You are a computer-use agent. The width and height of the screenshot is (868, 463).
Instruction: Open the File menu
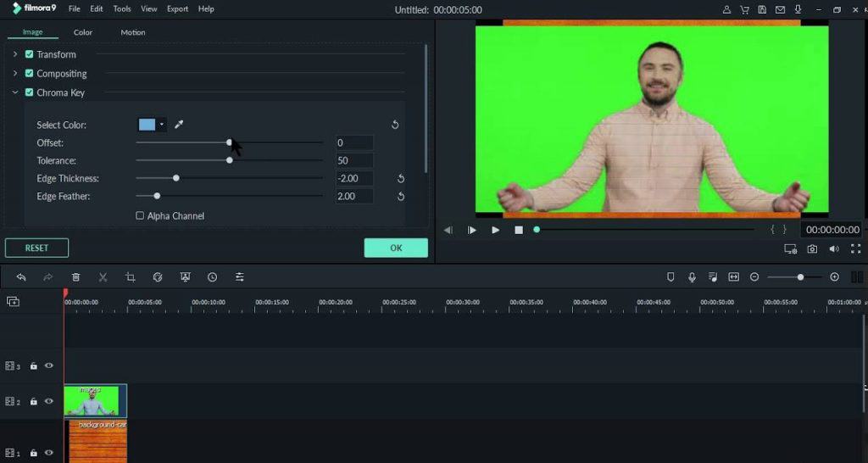click(x=75, y=8)
